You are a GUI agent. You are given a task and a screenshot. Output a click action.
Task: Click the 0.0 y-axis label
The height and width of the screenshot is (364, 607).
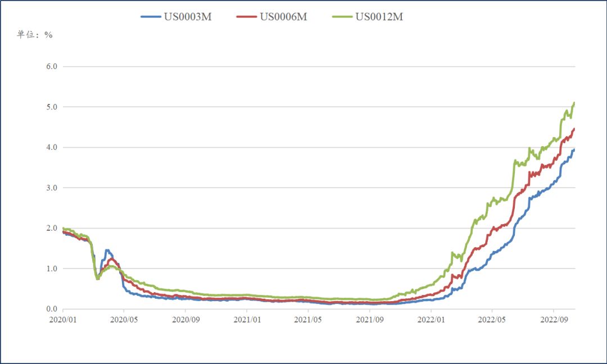click(52, 309)
